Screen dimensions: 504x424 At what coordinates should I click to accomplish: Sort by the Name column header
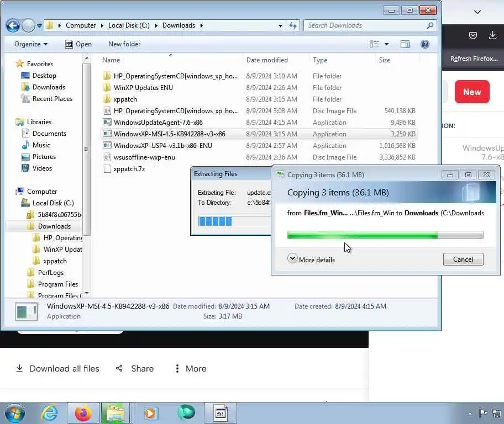tap(111, 60)
